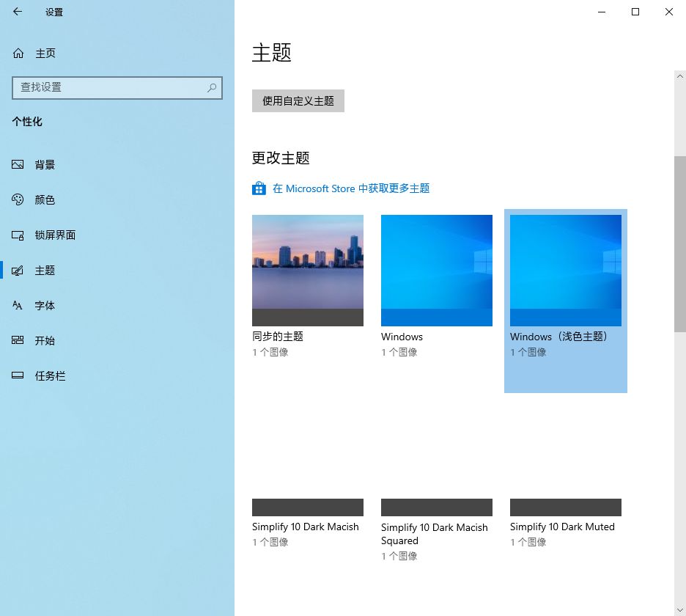Image resolution: width=686 pixels, height=616 pixels.
Task: Click the 同步的主题 label text
Action: click(277, 337)
